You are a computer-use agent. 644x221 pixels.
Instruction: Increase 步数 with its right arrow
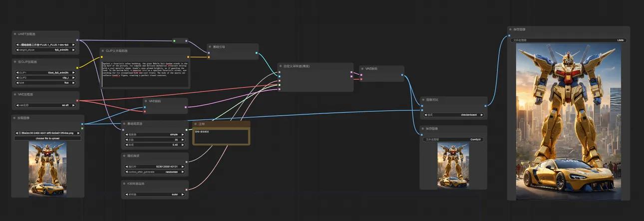coord(183,139)
